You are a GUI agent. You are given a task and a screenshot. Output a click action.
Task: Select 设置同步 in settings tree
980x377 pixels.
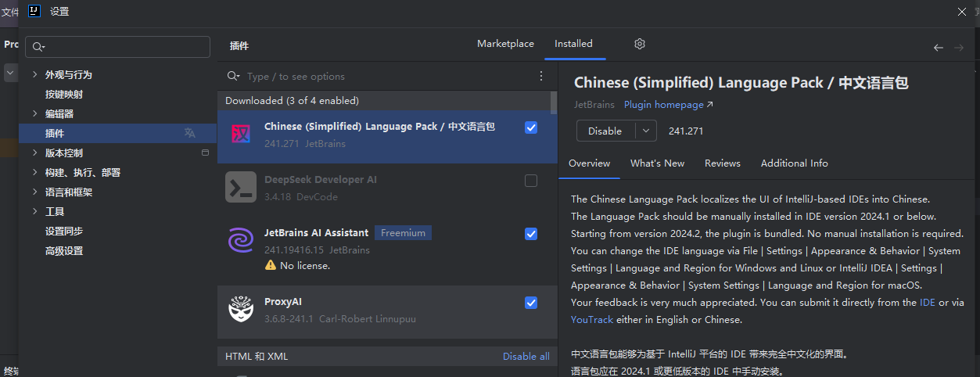[64, 231]
